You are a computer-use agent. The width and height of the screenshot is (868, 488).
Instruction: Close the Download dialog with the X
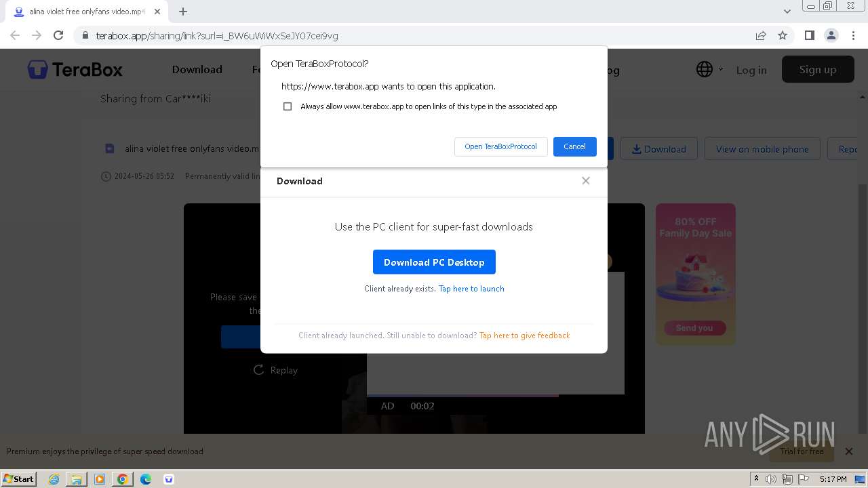(586, 180)
